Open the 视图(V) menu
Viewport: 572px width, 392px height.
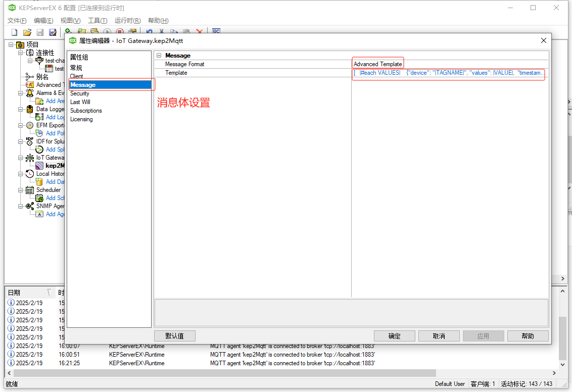[70, 20]
